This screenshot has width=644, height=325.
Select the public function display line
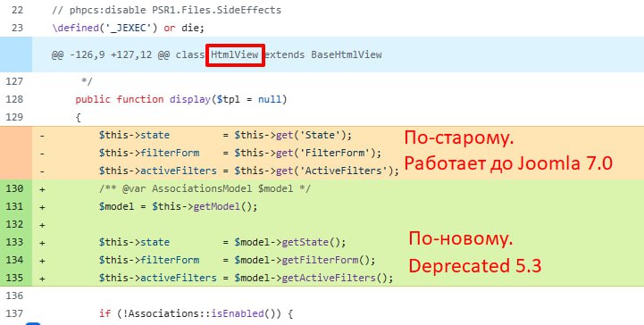click(181, 99)
